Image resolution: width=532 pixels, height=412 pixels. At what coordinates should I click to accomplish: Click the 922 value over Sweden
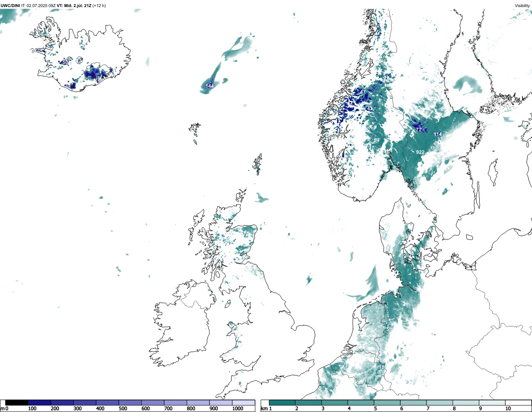click(x=420, y=152)
